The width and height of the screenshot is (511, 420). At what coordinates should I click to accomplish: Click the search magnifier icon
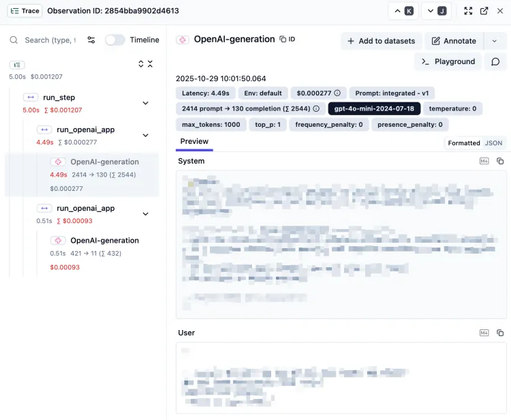(x=14, y=40)
